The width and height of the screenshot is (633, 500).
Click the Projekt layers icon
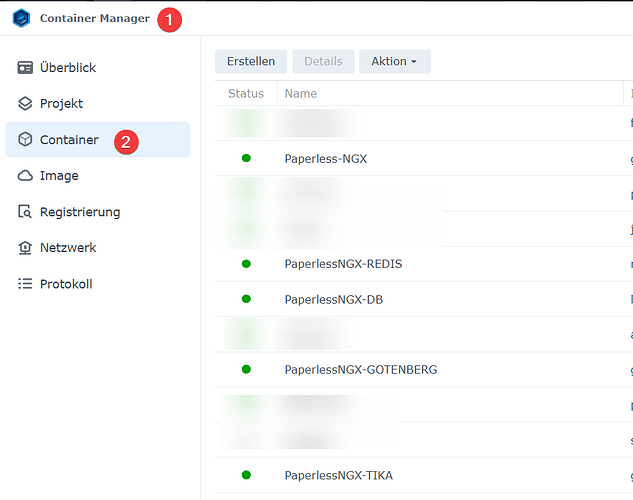point(26,104)
